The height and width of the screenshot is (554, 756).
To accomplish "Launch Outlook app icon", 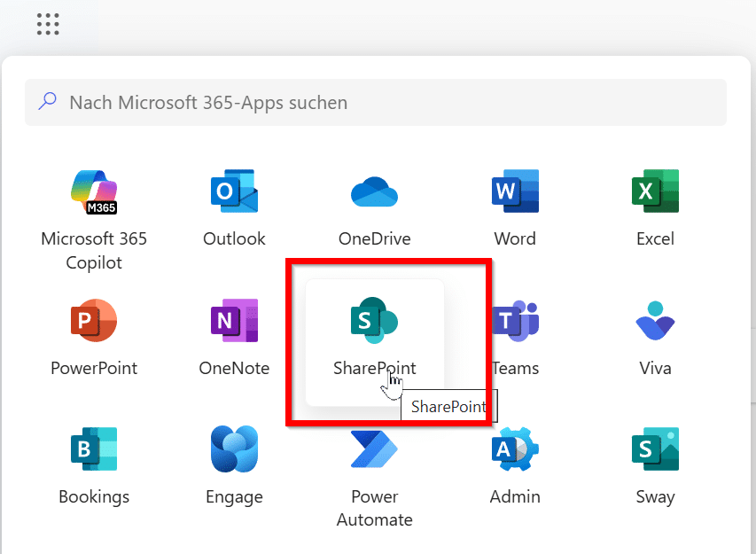I will (234, 191).
